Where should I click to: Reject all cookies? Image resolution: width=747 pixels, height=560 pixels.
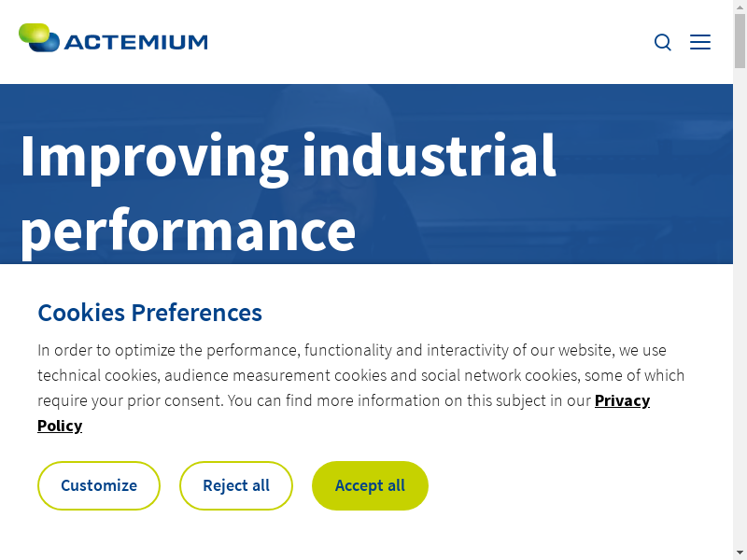pos(236,485)
